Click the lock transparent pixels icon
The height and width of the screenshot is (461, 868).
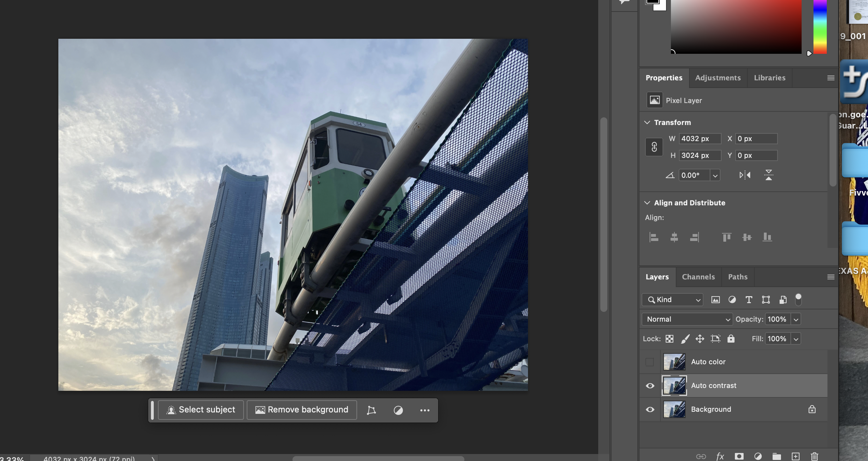[x=669, y=339]
